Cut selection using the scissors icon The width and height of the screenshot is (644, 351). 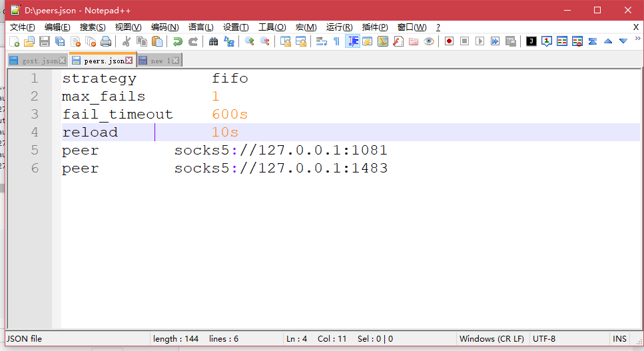point(127,41)
